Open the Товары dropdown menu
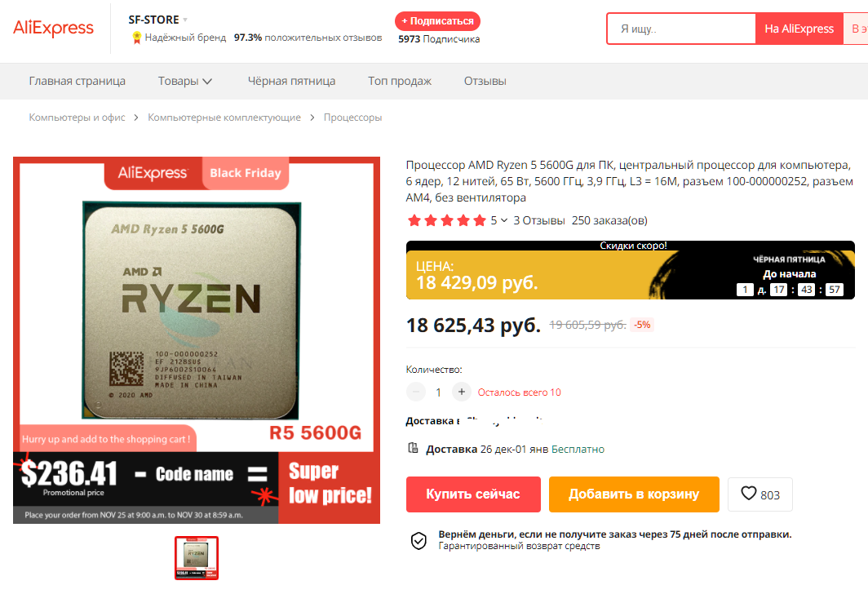 (185, 81)
